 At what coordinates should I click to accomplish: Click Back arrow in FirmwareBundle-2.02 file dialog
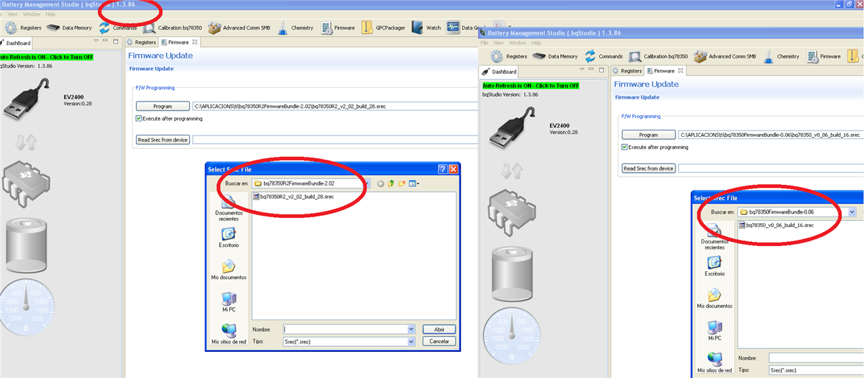380,183
